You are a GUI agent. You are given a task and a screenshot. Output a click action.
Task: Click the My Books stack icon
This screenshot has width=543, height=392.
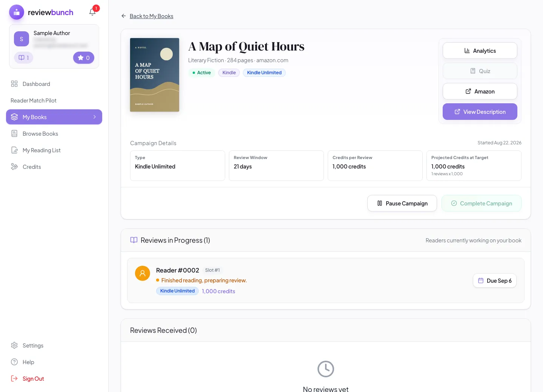pos(14,117)
